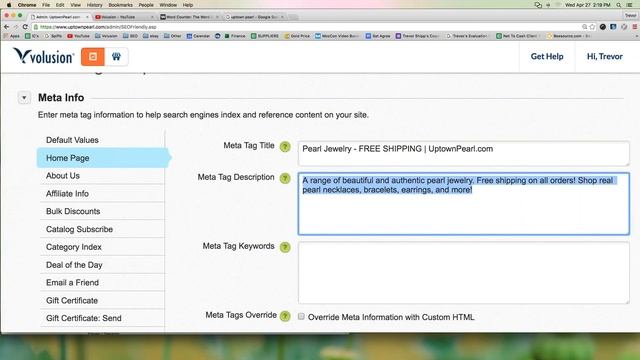Click the Meta Tag Description textarea
640x360 pixels.
[x=464, y=204]
